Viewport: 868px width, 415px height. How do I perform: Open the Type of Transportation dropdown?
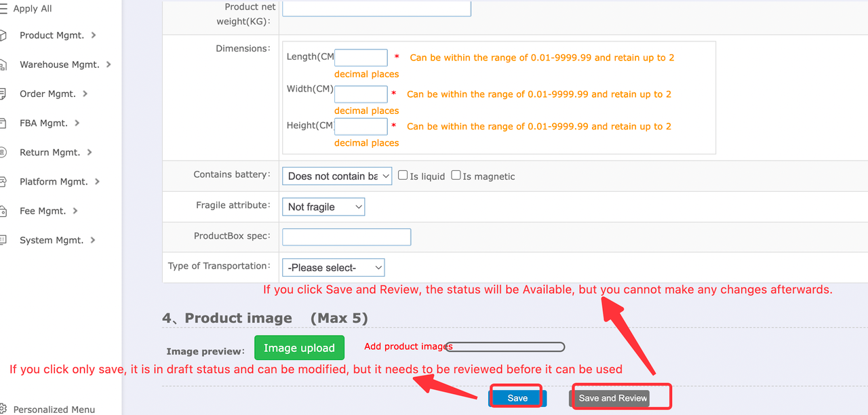coord(334,268)
